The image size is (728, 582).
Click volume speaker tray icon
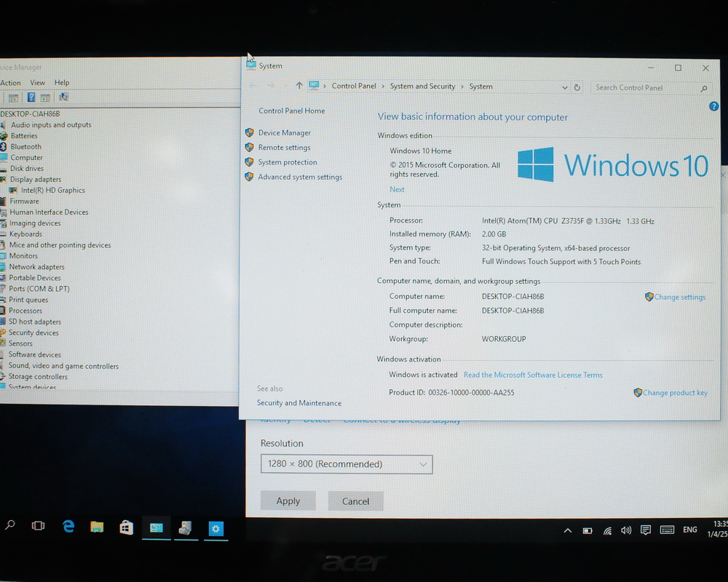tap(626, 530)
